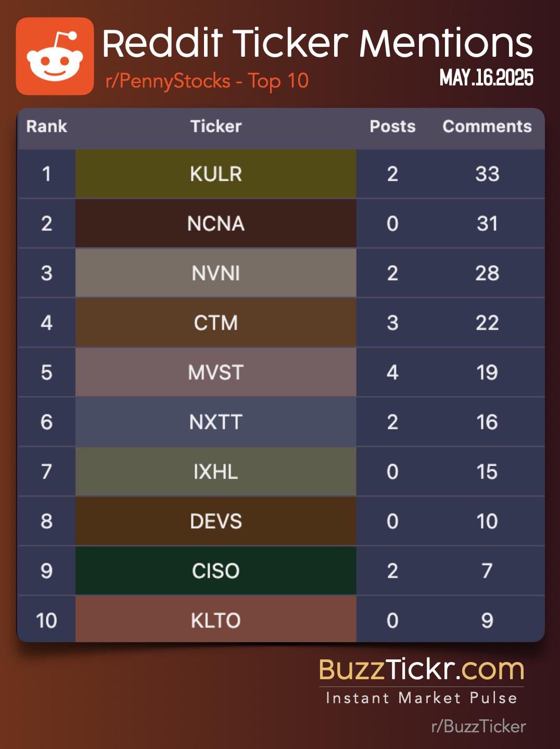
Task: Select the KLTO ticker cell
Action: coord(216,620)
